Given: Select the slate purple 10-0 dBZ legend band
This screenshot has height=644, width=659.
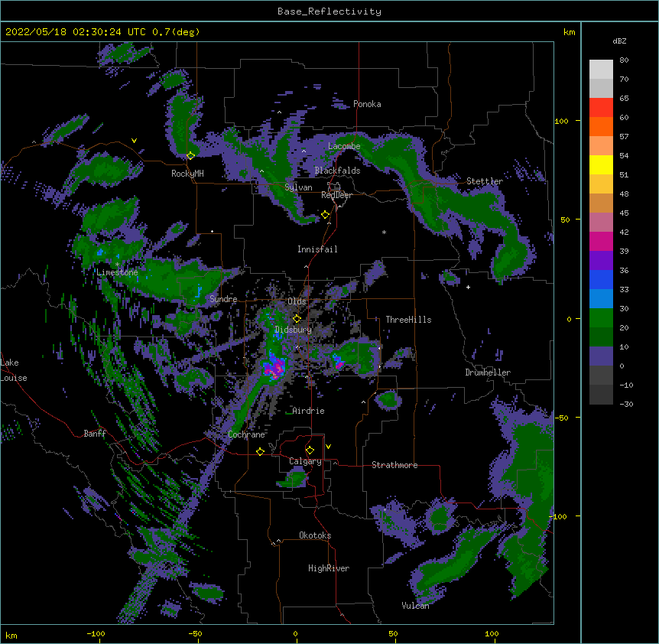Looking at the screenshot, I should [x=601, y=356].
